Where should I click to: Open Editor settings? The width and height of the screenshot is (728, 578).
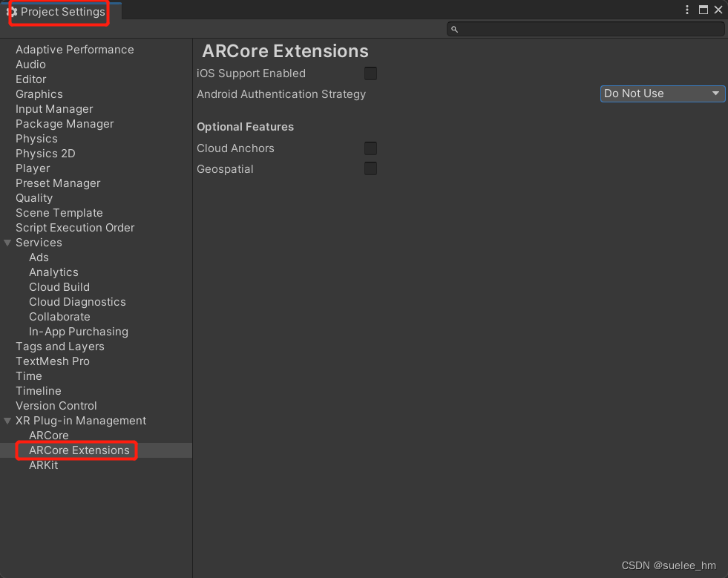point(31,79)
